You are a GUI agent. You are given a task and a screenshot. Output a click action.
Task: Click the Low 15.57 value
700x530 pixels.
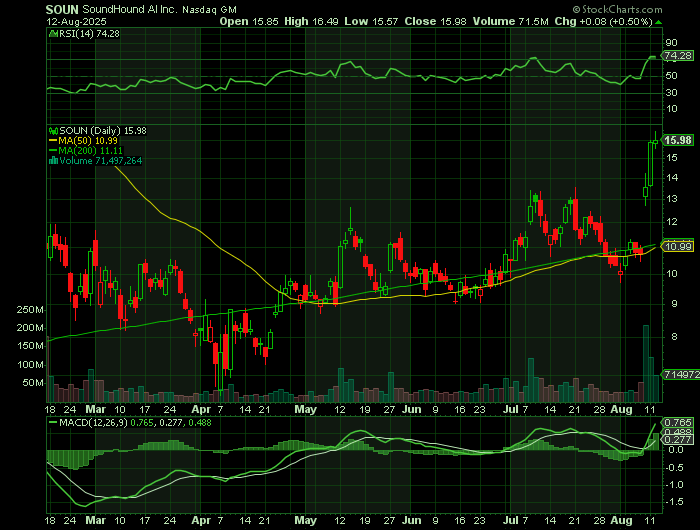pyautogui.click(x=371, y=21)
